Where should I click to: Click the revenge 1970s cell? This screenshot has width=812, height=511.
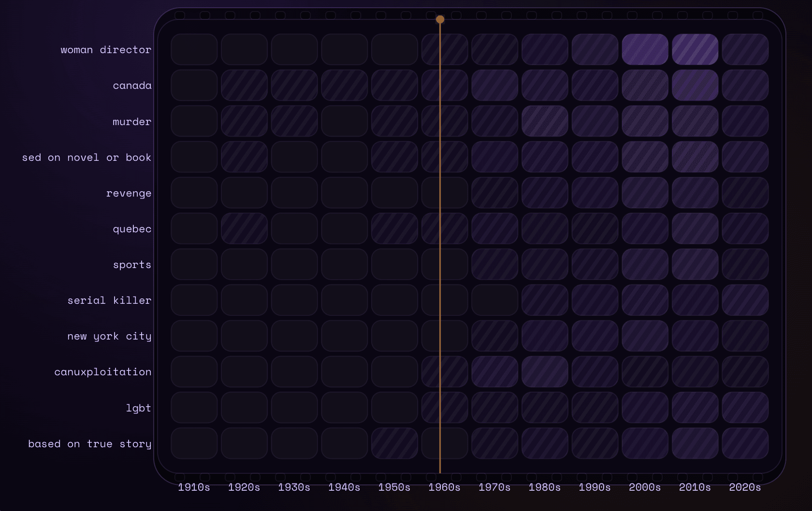pyautogui.click(x=494, y=193)
